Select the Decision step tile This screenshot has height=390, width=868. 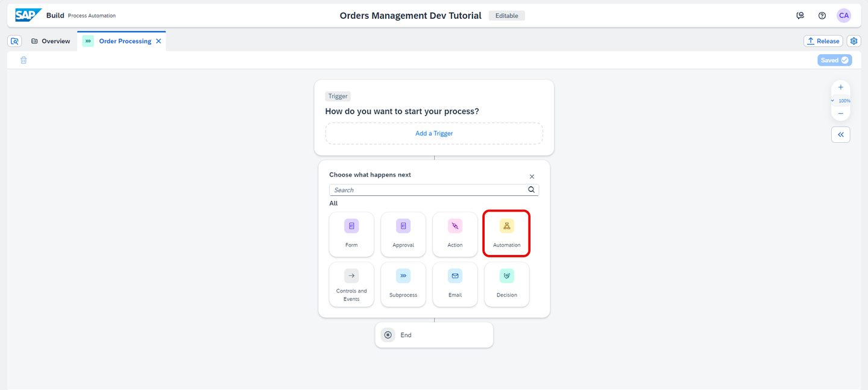coord(507,285)
